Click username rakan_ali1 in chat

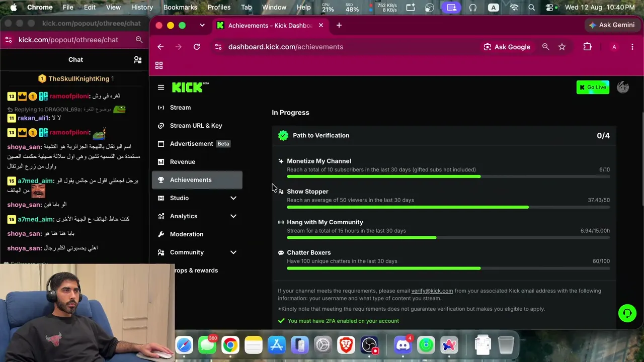[x=33, y=118]
